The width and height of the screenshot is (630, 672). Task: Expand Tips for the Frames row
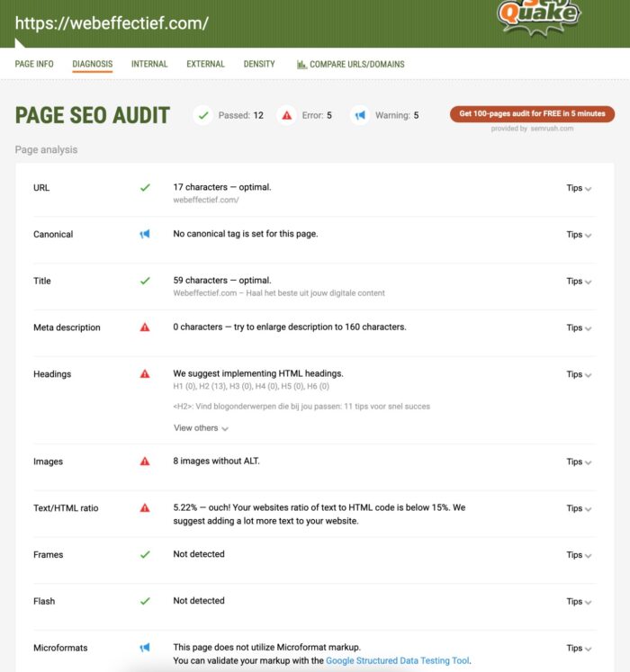(579, 555)
